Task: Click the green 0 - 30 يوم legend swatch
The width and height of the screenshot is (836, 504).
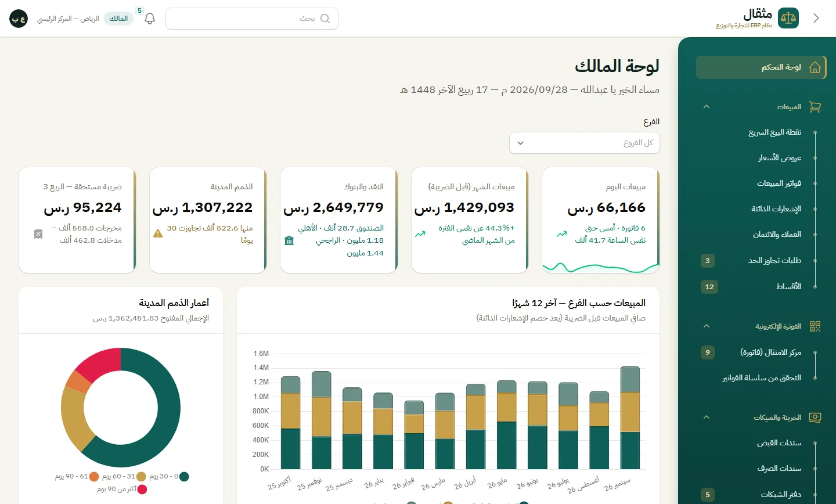Action: coord(184,477)
